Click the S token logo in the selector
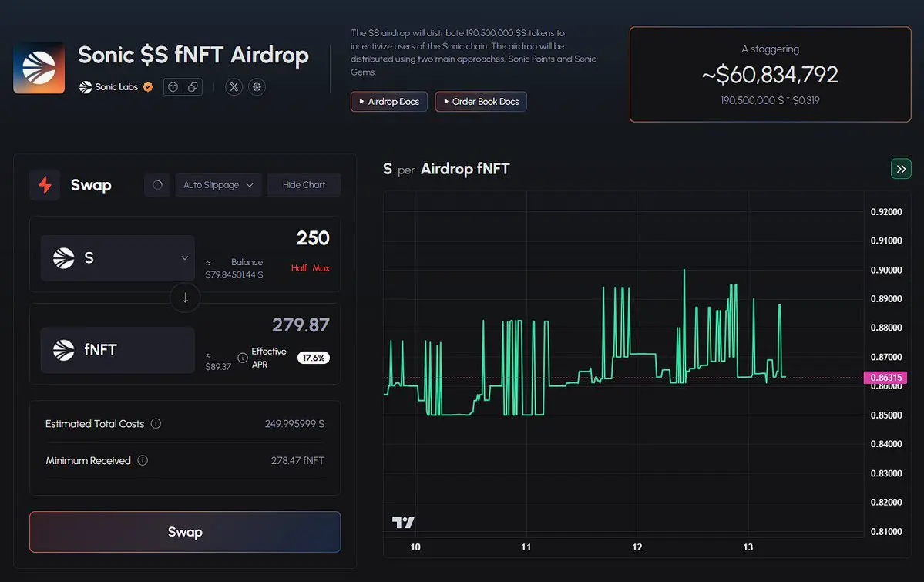The image size is (924, 582). (x=64, y=257)
